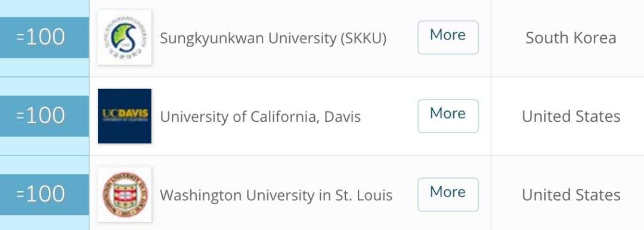
Task: Click United States in the Washington University row
Action: point(571,195)
